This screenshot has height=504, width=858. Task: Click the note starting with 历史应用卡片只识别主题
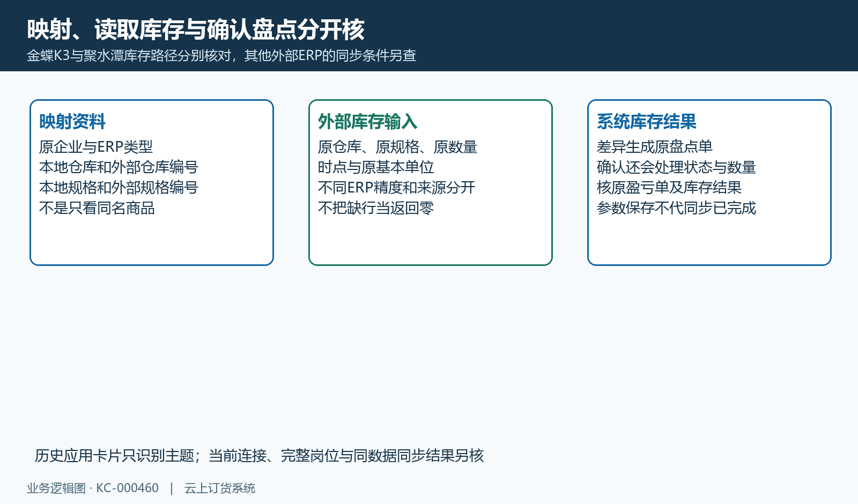coord(259,456)
